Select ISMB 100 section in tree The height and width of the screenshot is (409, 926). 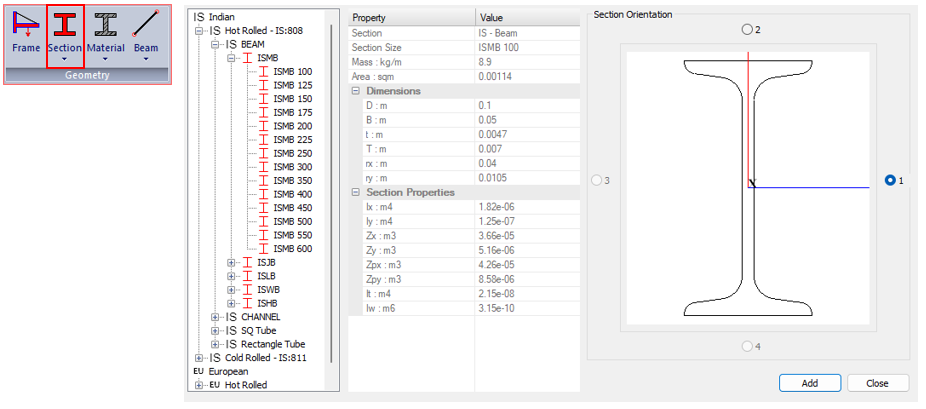[291, 72]
